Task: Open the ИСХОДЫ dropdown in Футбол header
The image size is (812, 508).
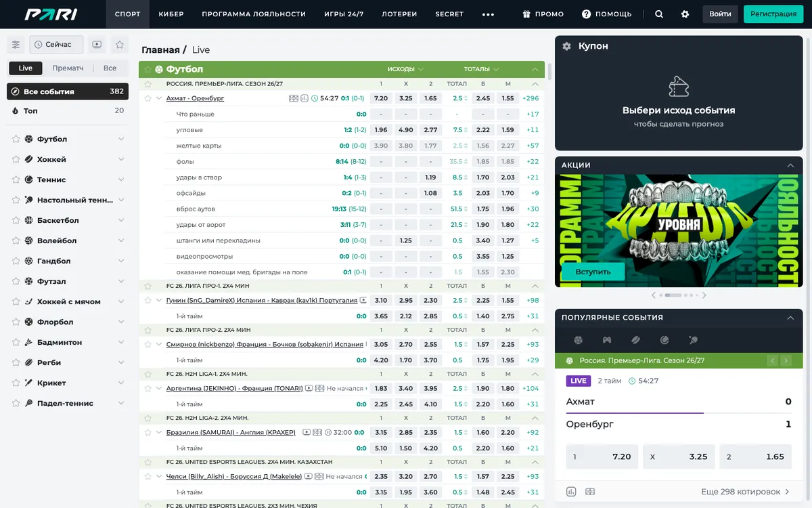Action: pos(405,69)
